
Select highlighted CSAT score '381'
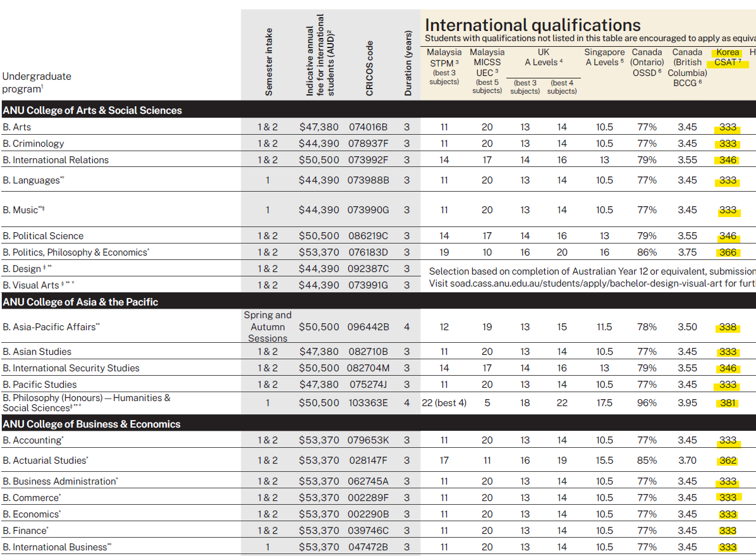(728, 402)
